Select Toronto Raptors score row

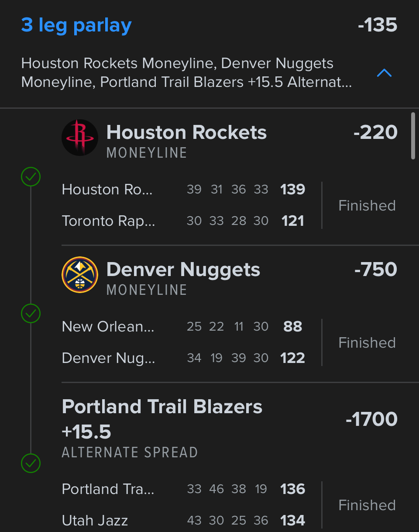[x=183, y=221]
